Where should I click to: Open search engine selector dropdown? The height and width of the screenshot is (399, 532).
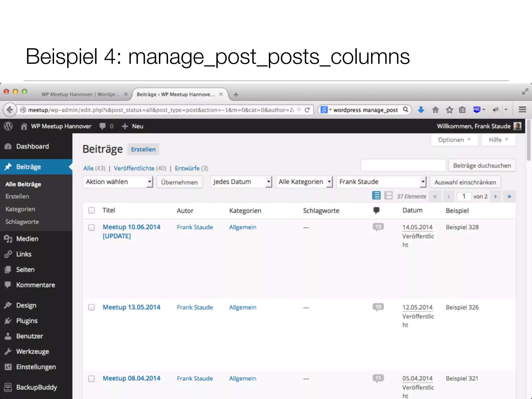326,110
